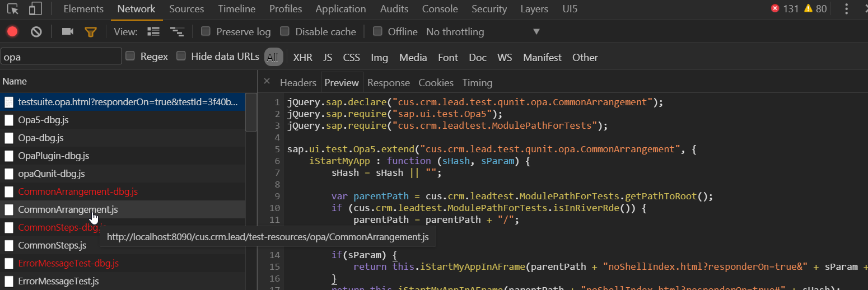The image size is (868, 290).
Task: Filter requests by WS type
Action: (505, 57)
